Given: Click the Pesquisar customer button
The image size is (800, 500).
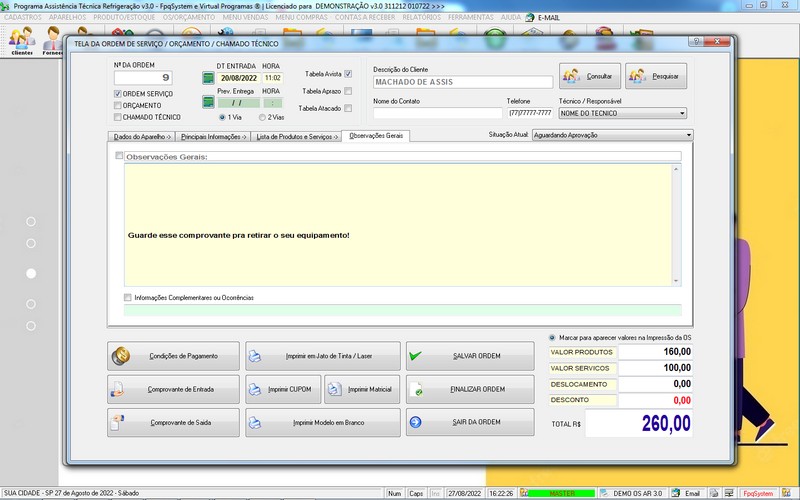Looking at the screenshot, I should pyautogui.click(x=656, y=76).
